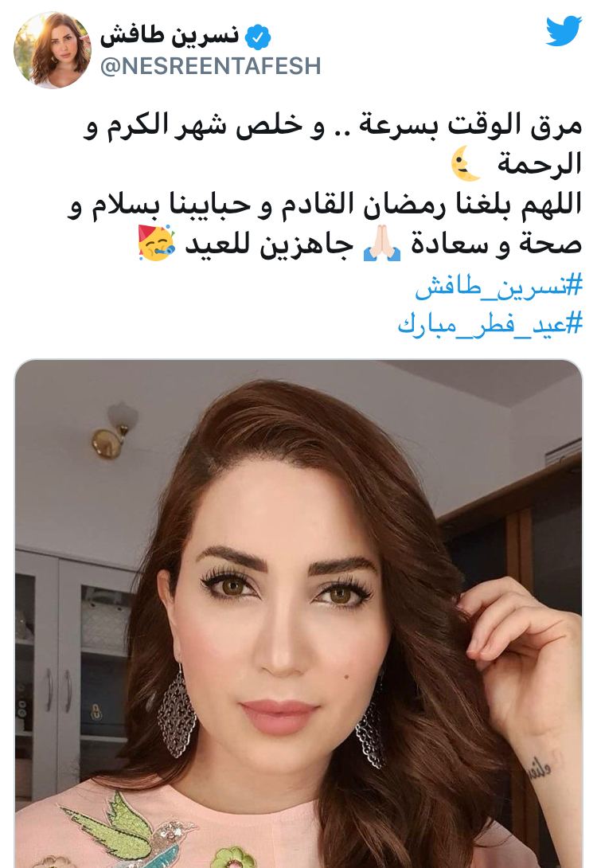Open display name نسرين طافش profile
This screenshot has width=597, height=868.
(170, 36)
